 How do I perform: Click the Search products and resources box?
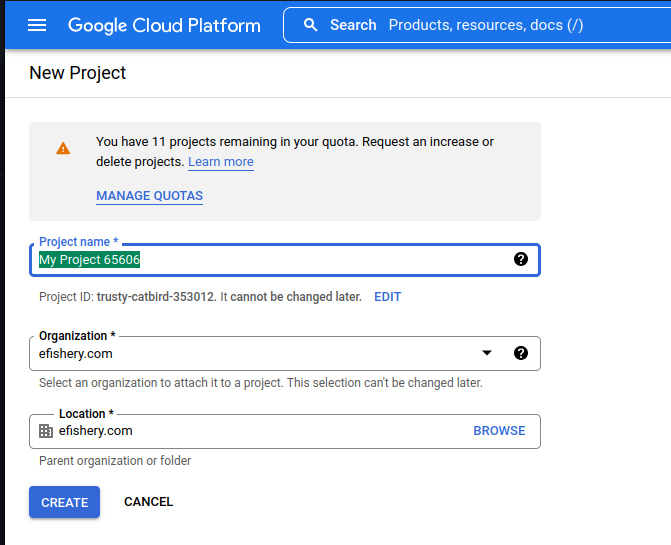[x=477, y=25]
